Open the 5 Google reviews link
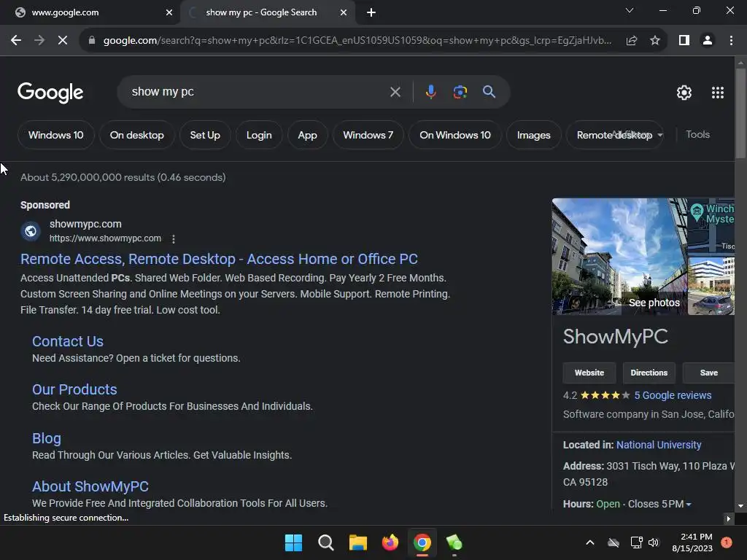 click(673, 395)
